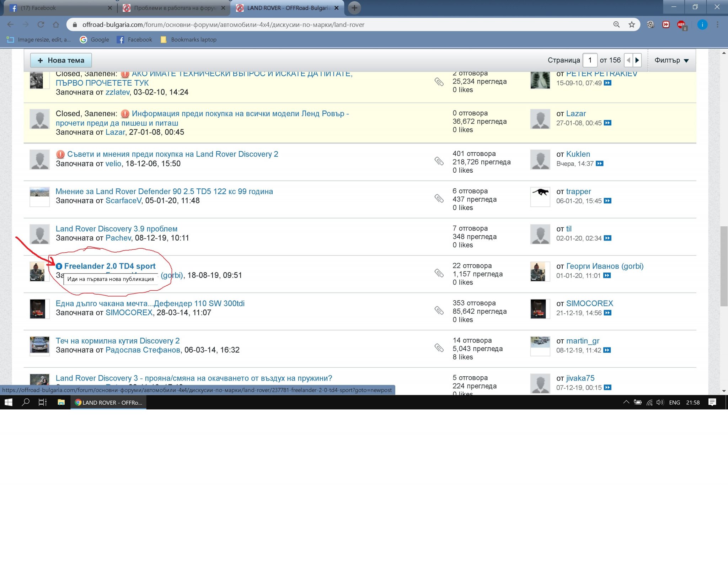Click the attachment paperclip on the Freelander thread
The height and width of the screenshot is (566, 728).
[439, 273]
